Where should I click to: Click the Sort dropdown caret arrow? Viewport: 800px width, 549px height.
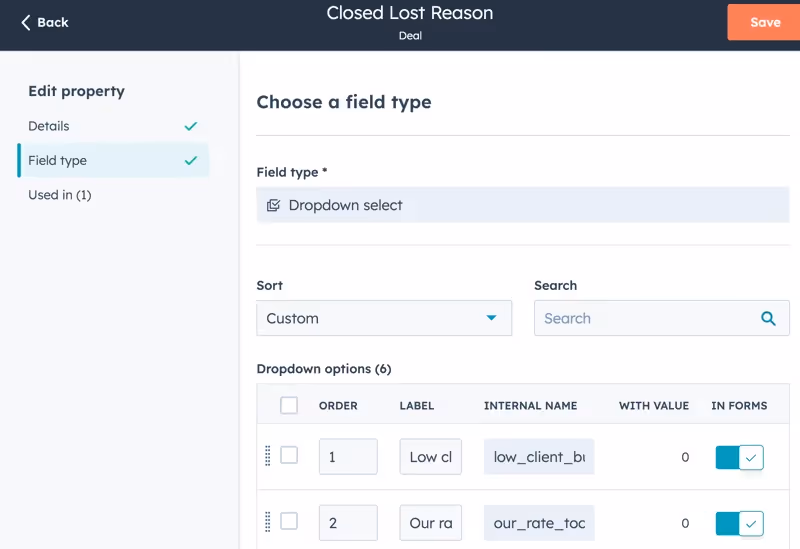click(491, 318)
